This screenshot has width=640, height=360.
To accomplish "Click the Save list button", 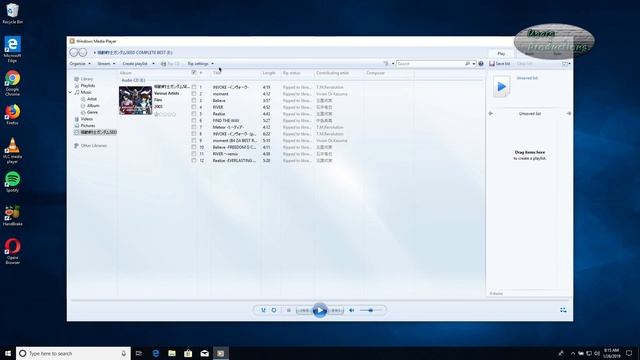I will pyautogui.click(x=500, y=64).
